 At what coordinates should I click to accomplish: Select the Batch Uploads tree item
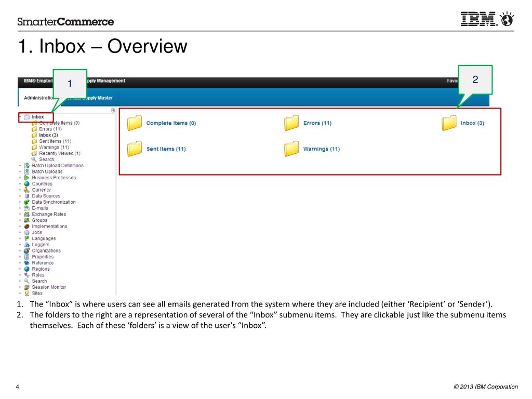click(x=47, y=171)
